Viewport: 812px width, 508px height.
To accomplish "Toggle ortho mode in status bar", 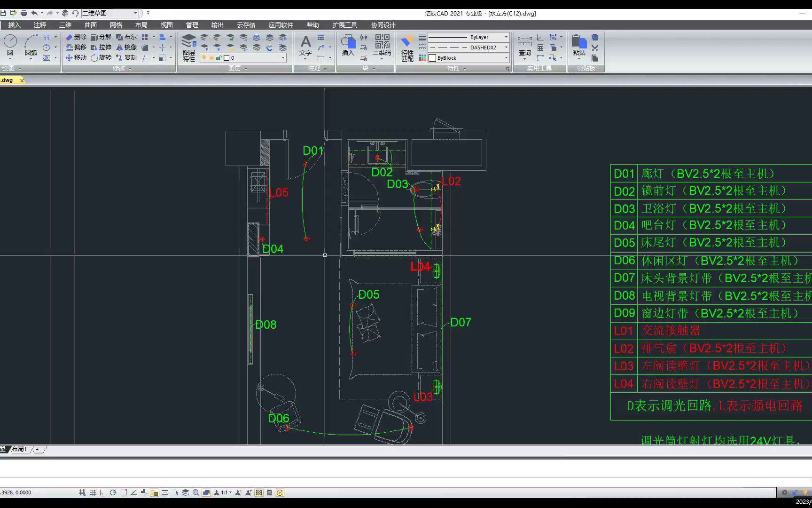I will (x=103, y=492).
